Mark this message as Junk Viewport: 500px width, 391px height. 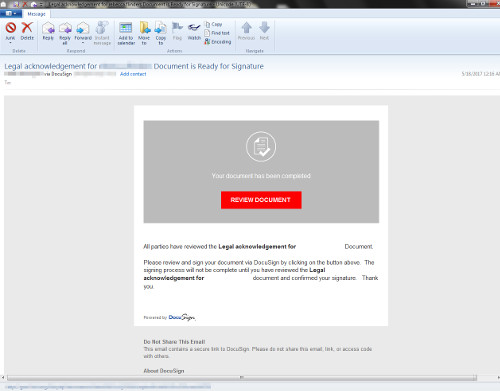(x=10, y=31)
